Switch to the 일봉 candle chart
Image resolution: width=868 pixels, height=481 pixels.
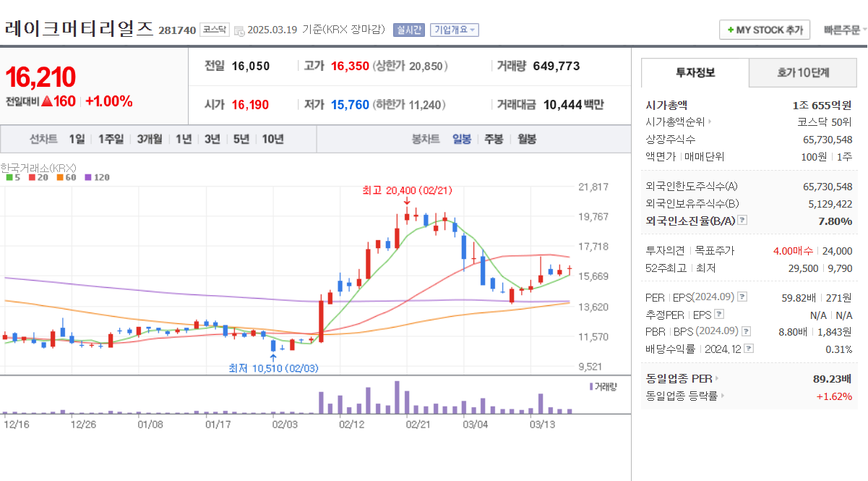tap(462, 139)
